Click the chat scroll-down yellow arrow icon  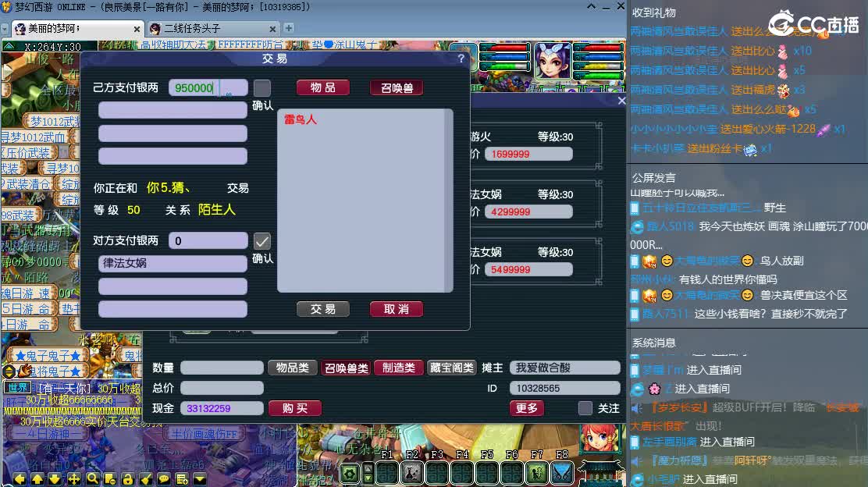(55, 479)
